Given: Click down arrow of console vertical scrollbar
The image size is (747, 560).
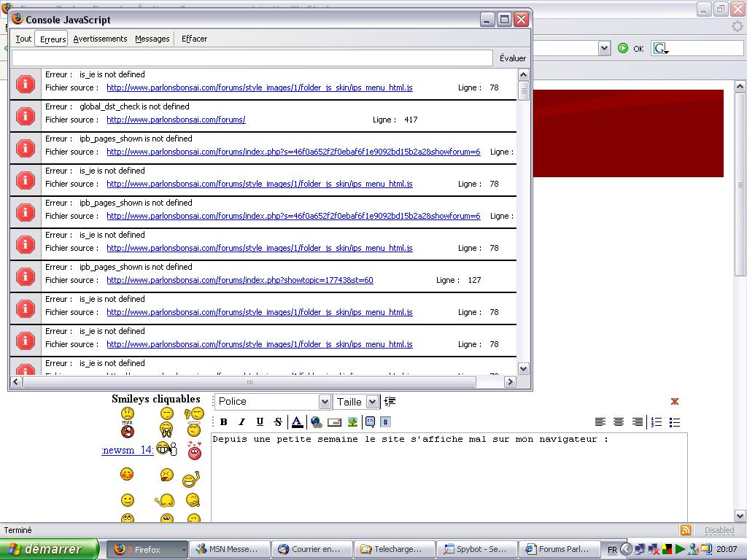Looking at the screenshot, I should point(523,368).
